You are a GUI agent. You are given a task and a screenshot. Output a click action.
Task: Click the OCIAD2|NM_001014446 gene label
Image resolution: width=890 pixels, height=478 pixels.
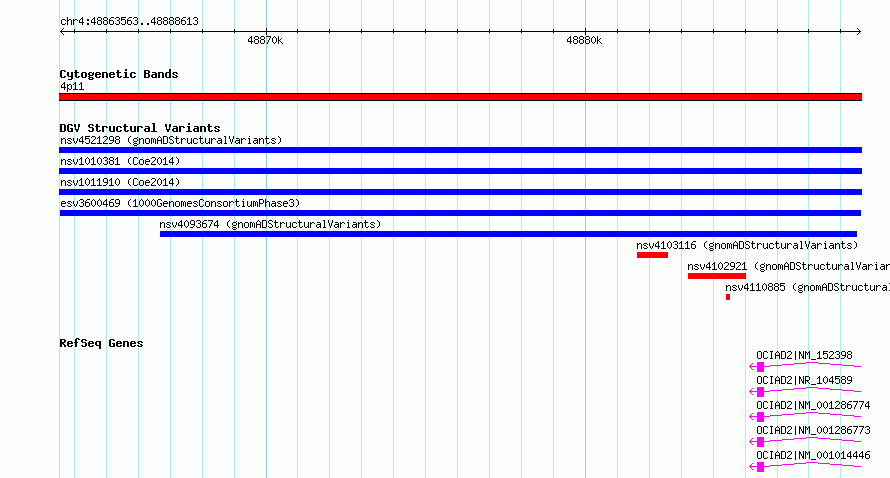pyautogui.click(x=813, y=455)
